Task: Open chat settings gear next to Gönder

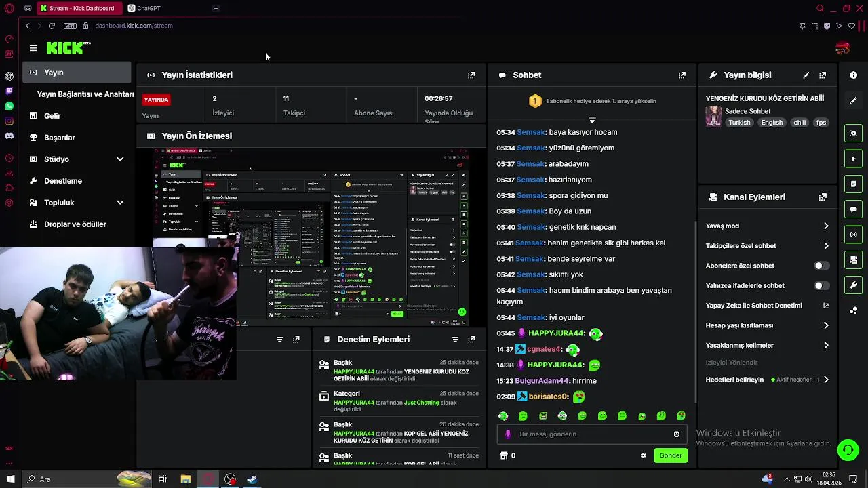Action: tap(643, 455)
